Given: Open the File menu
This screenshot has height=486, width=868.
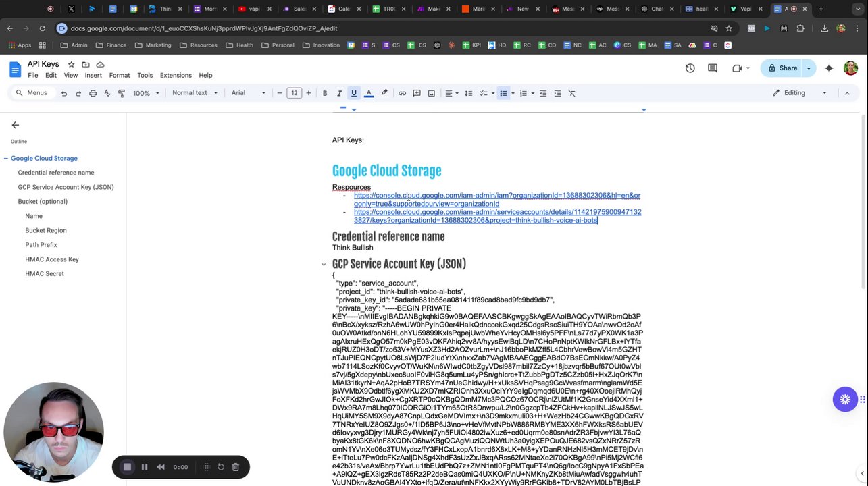Looking at the screenshot, I should (33, 75).
